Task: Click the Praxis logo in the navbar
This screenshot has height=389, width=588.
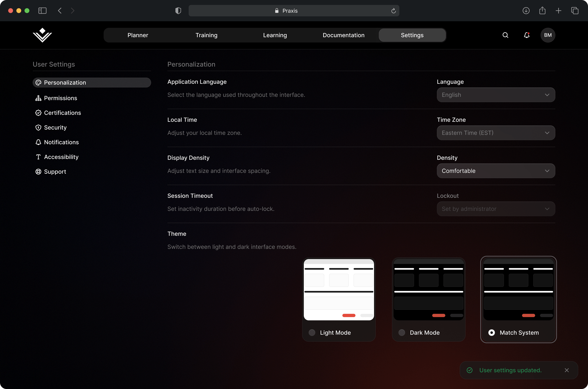Action: [x=42, y=35]
